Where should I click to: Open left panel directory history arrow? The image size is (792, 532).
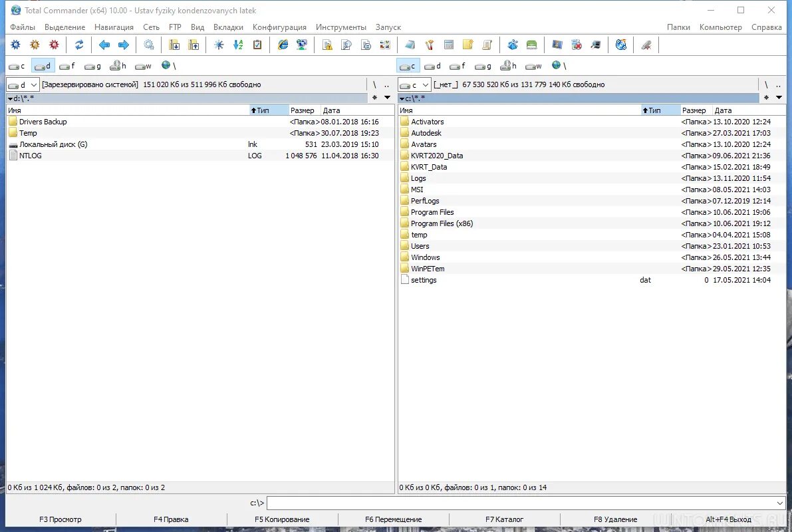[388, 98]
